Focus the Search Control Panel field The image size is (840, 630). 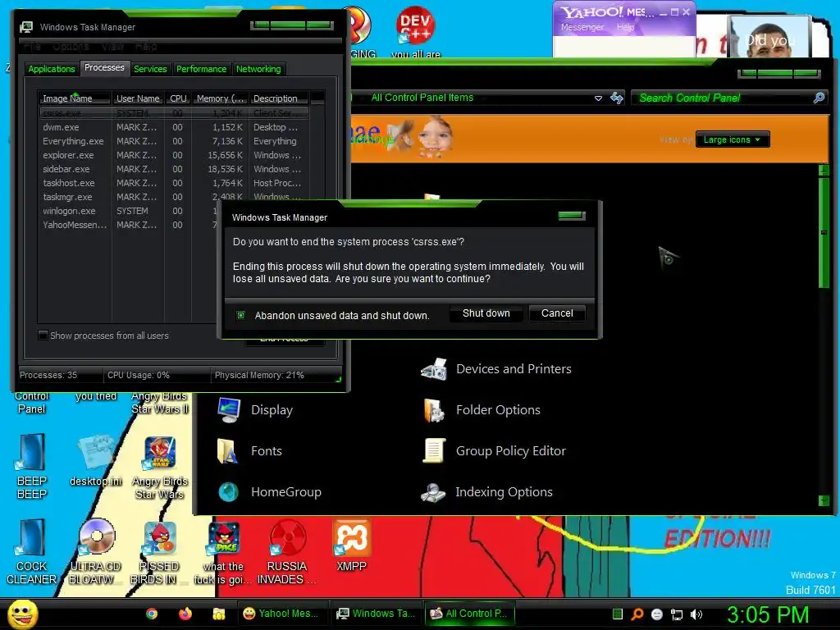point(724,98)
